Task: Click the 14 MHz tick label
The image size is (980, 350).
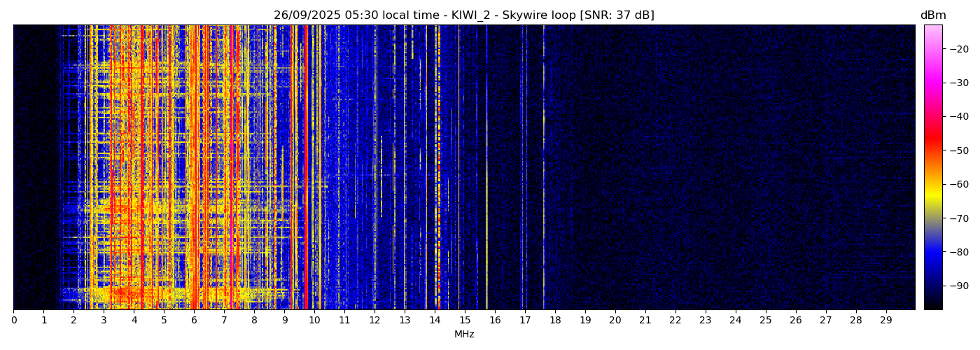Action: tap(435, 320)
